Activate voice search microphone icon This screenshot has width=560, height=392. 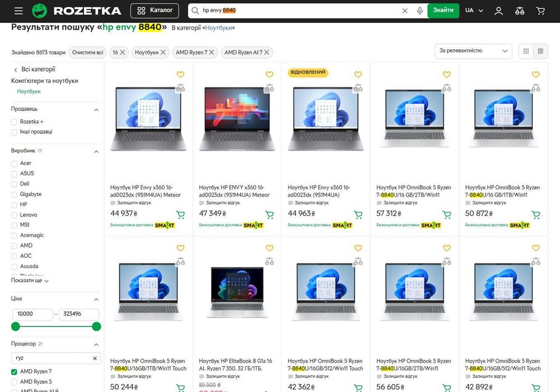(x=419, y=11)
